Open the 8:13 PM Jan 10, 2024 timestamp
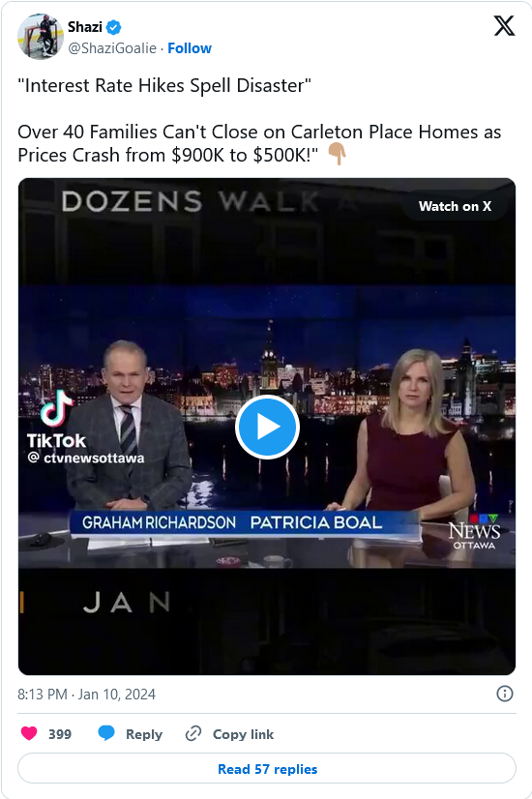This screenshot has width=532, height=799. click(87, 694)
